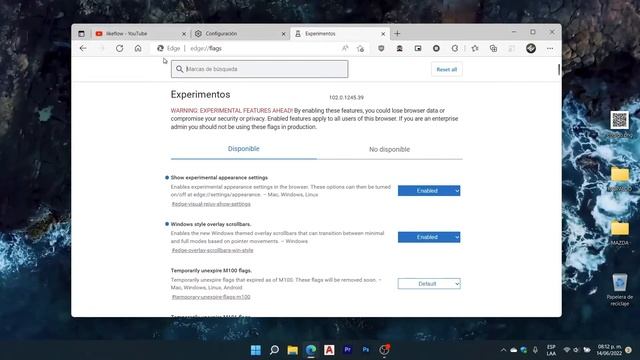Open the shield extension icon
640x360 pixels.
[x=381, y=48]
